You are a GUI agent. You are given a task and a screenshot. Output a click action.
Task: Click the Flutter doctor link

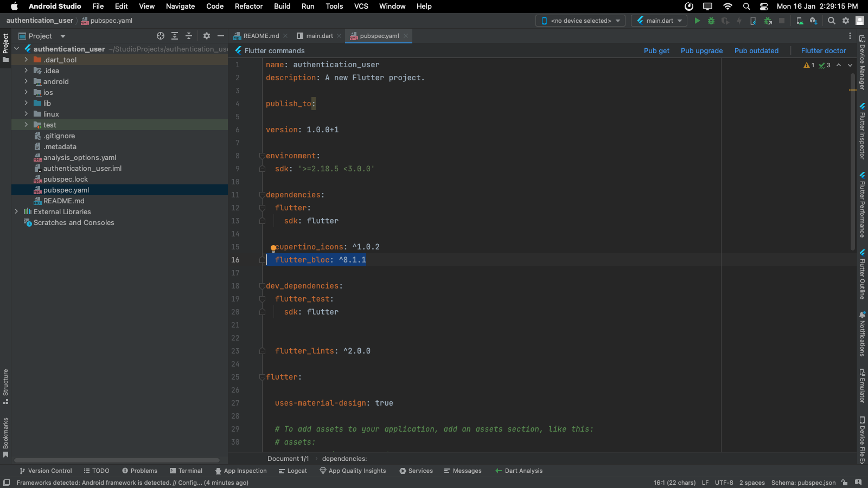point(824,50)
